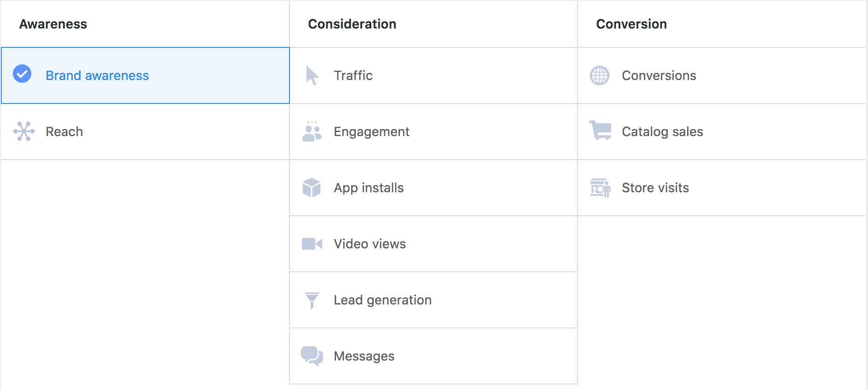Click the Conversions globe icon

[x=600, y=75]
